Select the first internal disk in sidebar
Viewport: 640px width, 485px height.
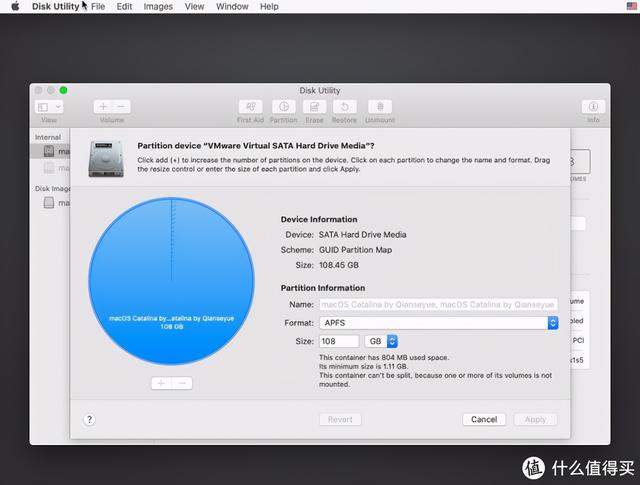point(51,151)
